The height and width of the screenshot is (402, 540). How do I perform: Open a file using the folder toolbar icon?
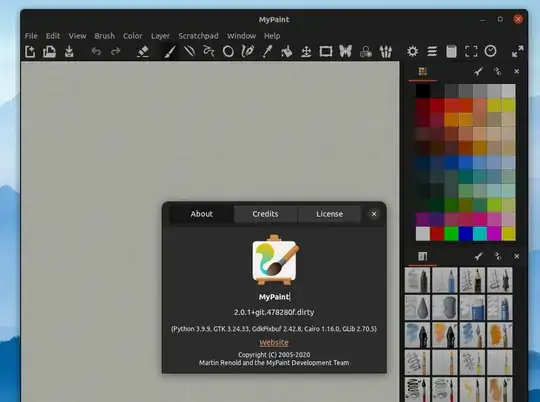[x=50, y=52]
